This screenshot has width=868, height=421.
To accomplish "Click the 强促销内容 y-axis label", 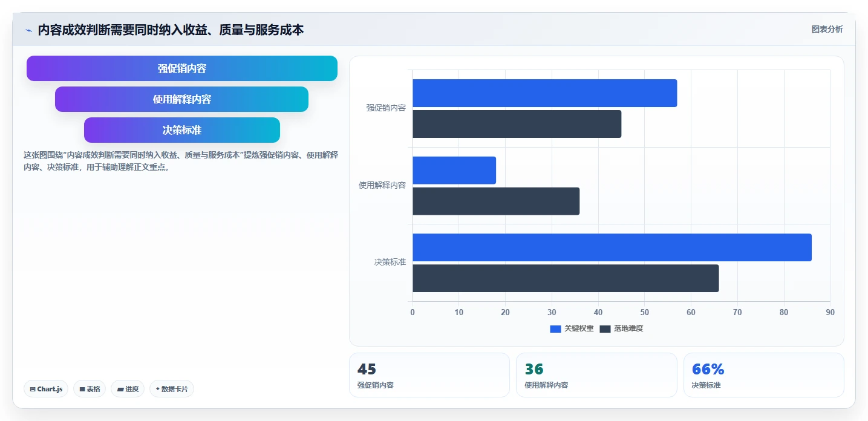I will tap(386, 108).
